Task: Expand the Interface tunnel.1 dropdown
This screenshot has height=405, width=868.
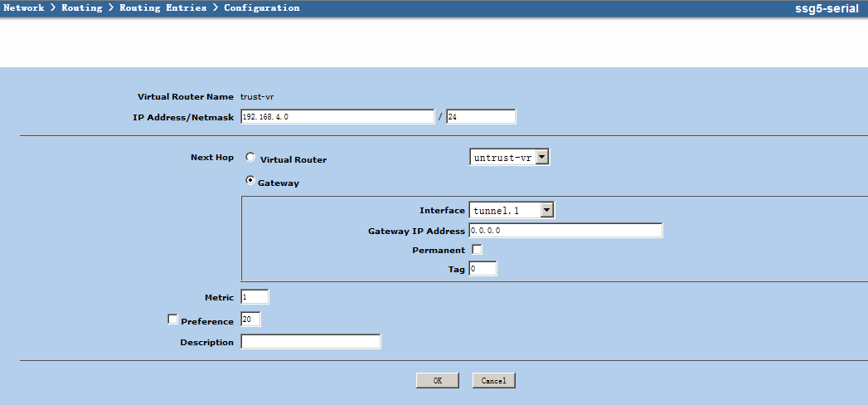Action: (x=512, y=211)
